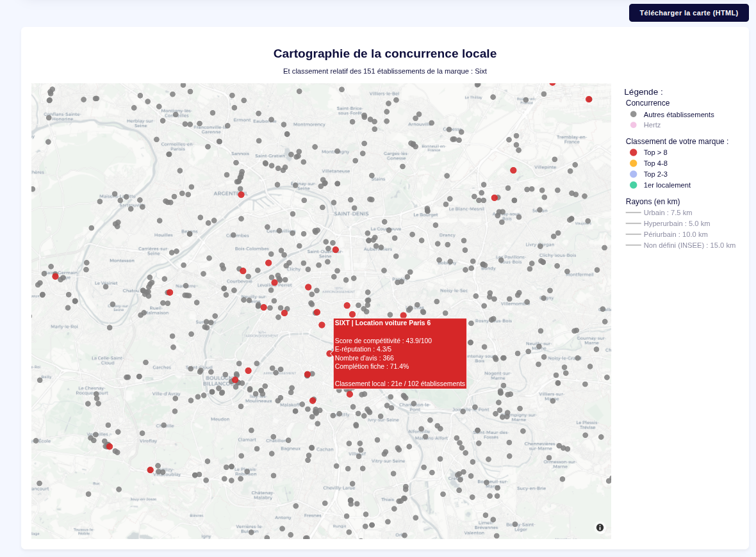Click the red marker near Villepinte
Viewport: 756px width, 557px height.
pyautogui.click(x=513, y=170)
